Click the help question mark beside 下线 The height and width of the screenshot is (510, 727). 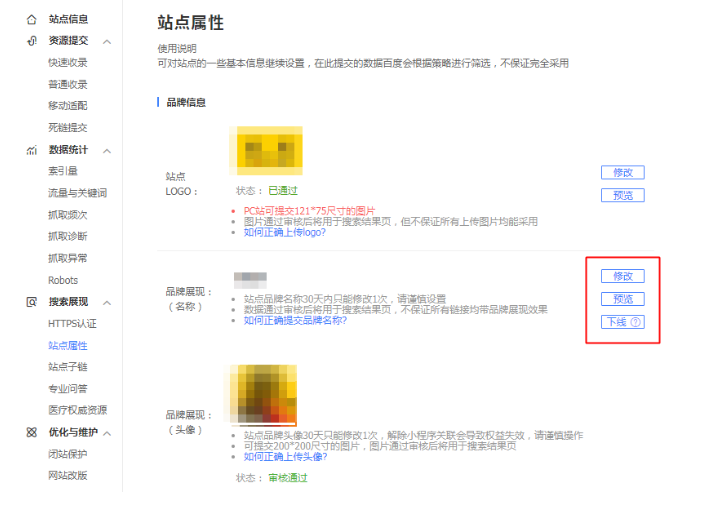pos(635,322)
